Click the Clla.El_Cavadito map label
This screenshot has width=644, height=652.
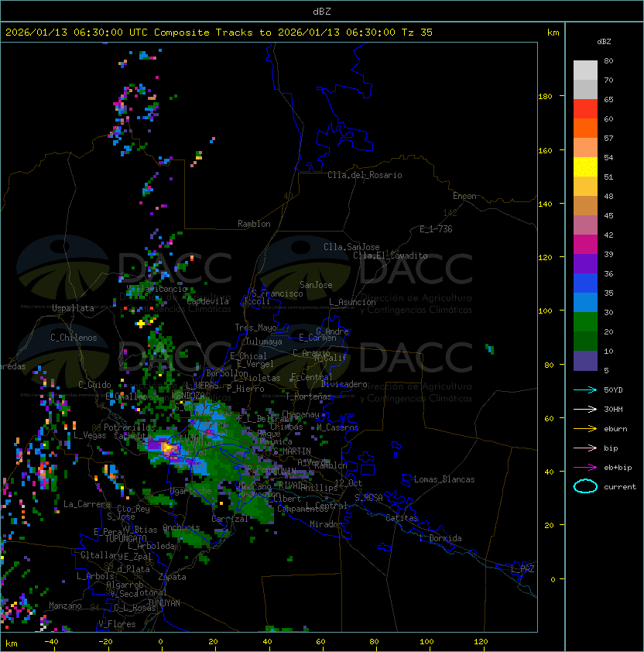click(x=390, y=256)
